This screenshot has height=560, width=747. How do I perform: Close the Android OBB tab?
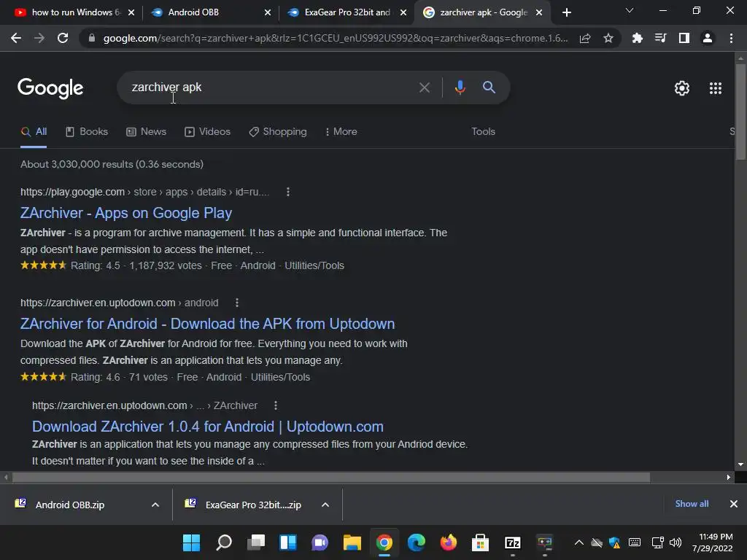pos(268,12)
